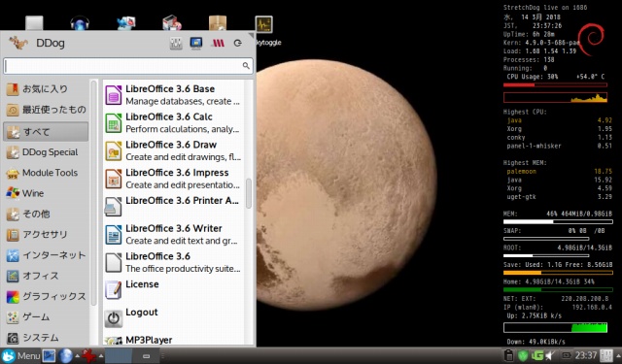Open the Wine category

[46, 193]
